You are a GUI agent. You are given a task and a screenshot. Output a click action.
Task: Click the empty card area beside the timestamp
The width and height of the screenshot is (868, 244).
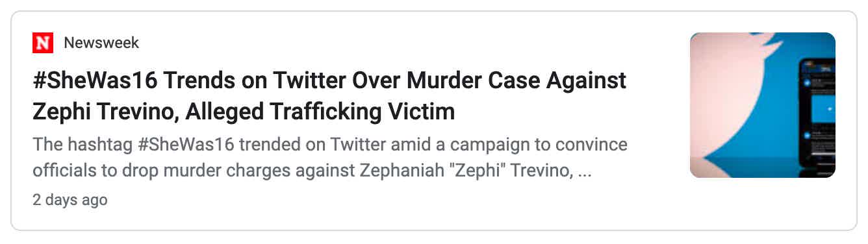(390, 200)
